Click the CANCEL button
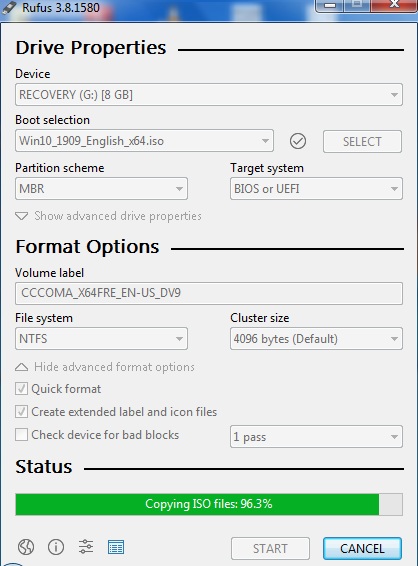 point(362,549)
